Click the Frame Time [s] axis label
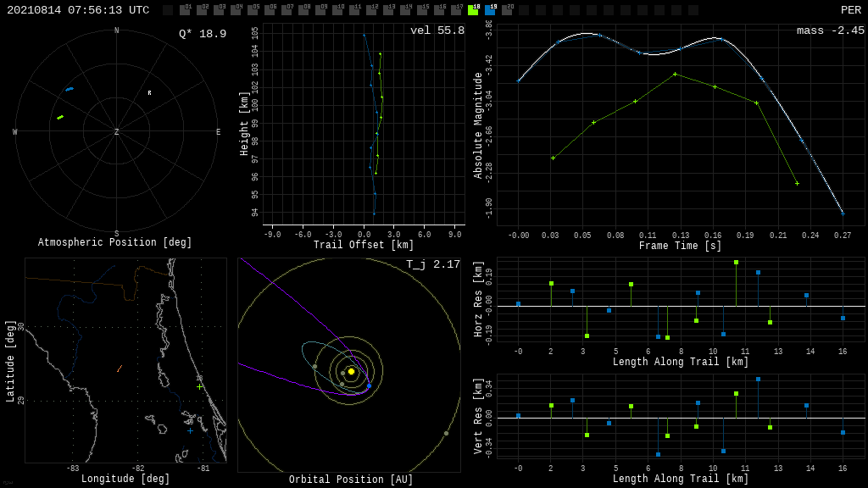This screenshot has height=488, width=868. [x=680, y=245]
